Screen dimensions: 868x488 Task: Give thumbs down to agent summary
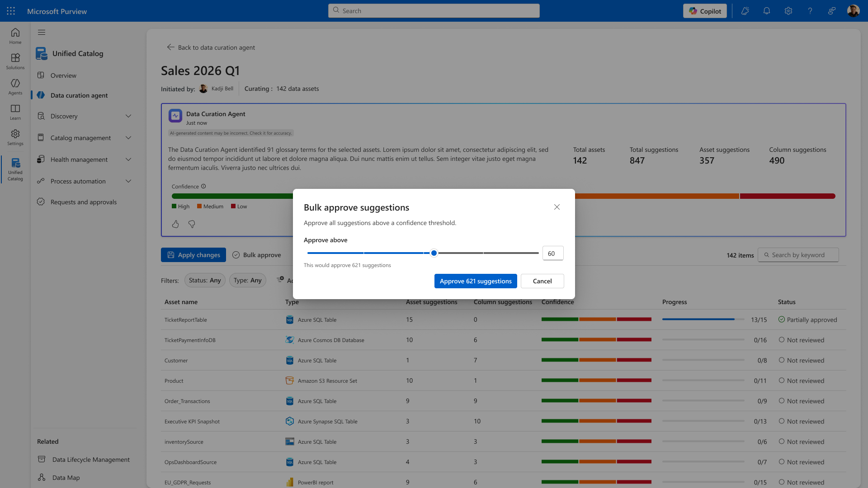[x=192, y=224]
